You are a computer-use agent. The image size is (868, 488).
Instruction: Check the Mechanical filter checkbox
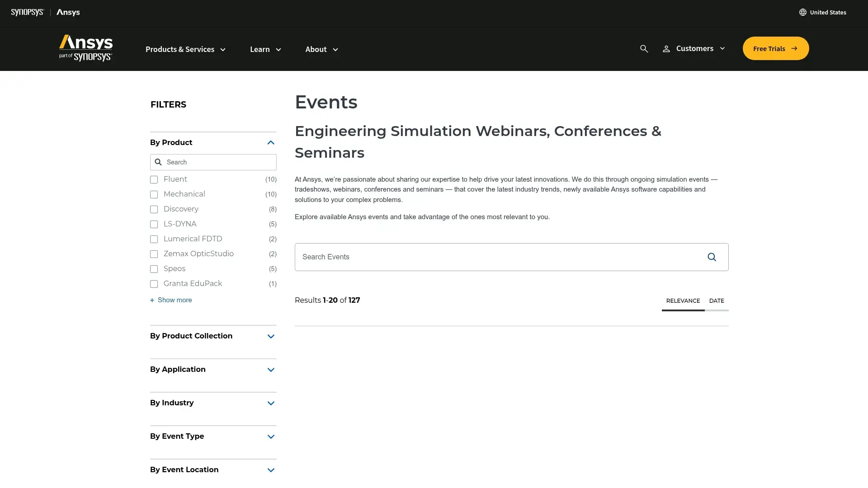pos(154,194)
